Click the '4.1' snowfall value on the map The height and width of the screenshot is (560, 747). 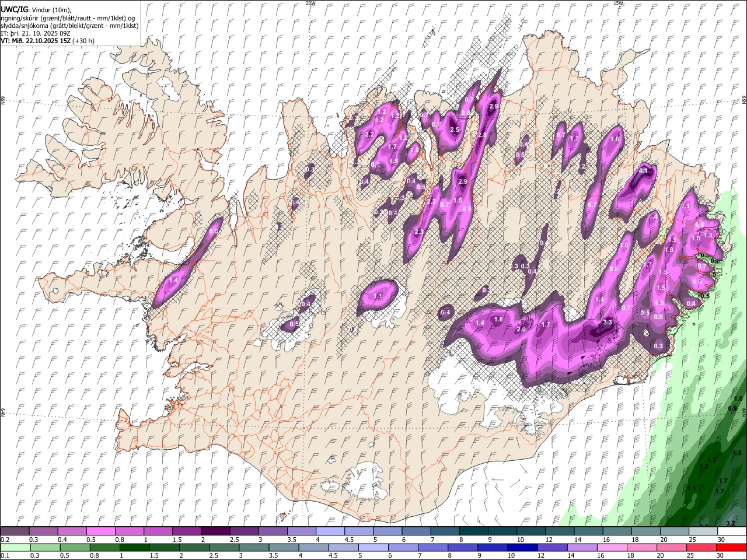[x=644, y=171]
